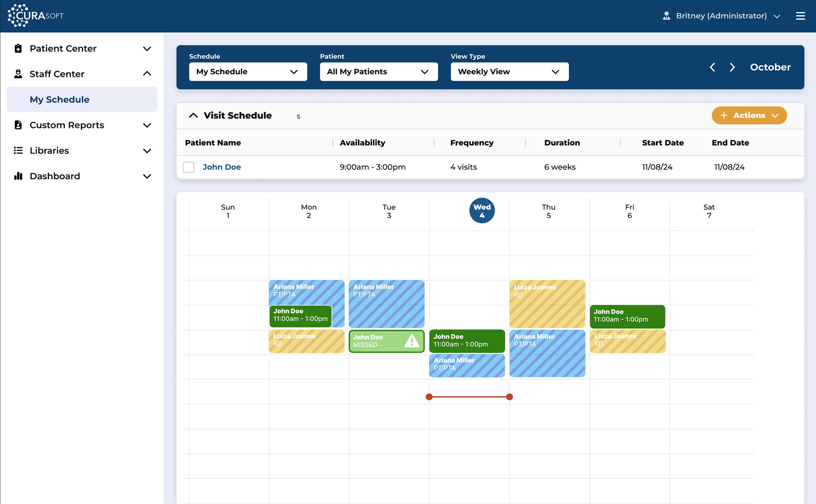Click the red current time marker
The image size is (816, 504).
tap(469, 397)
